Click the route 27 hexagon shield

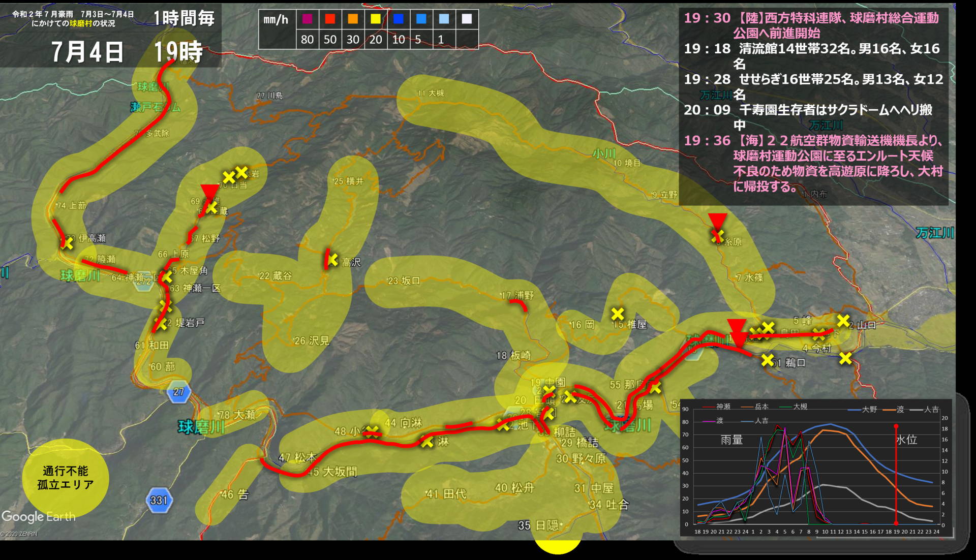(178, 392)
